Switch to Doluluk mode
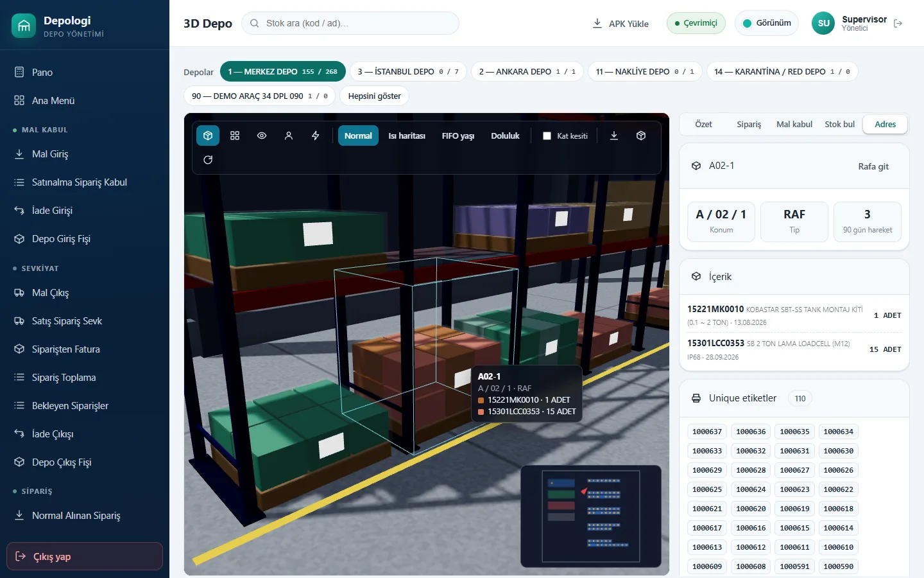 pyautogui.click(x=505, y=136)
